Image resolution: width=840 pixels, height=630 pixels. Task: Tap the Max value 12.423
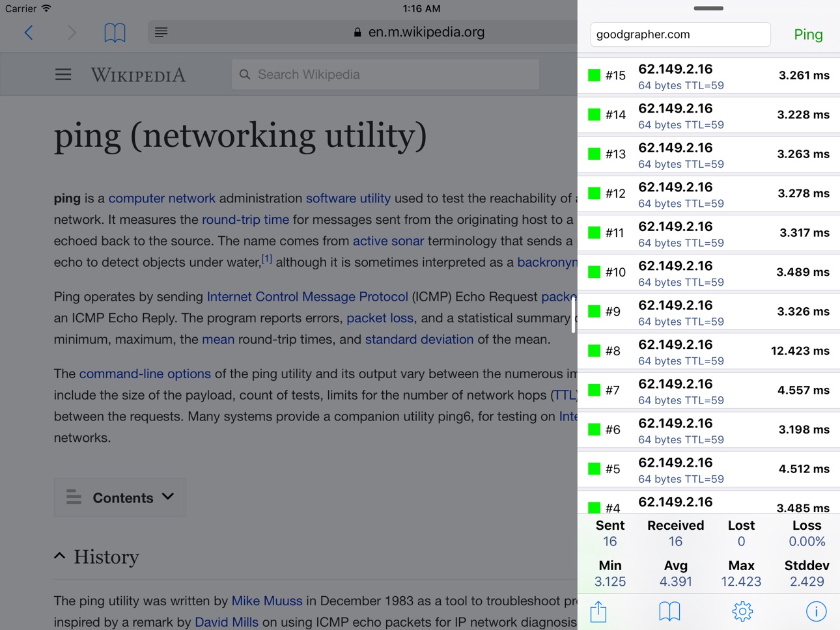[x=741, y=582]
